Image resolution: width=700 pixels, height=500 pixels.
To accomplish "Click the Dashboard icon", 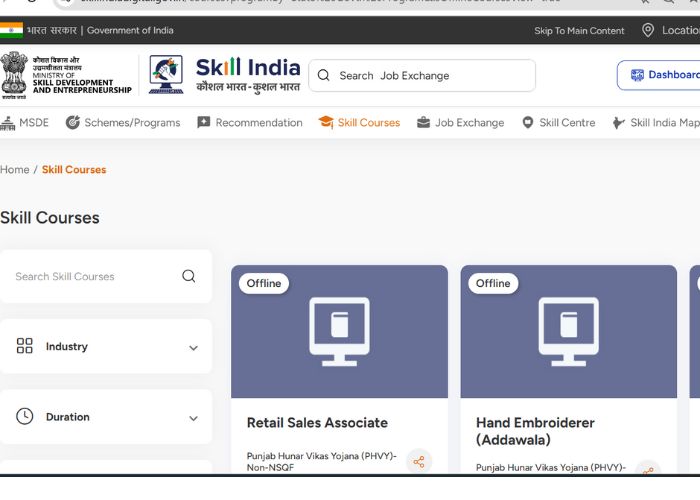I will click(637, 75).
